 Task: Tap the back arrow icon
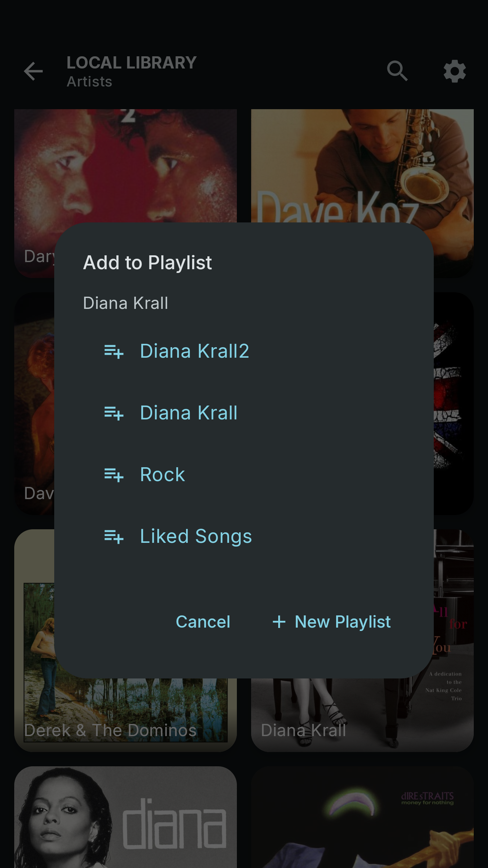33,71
